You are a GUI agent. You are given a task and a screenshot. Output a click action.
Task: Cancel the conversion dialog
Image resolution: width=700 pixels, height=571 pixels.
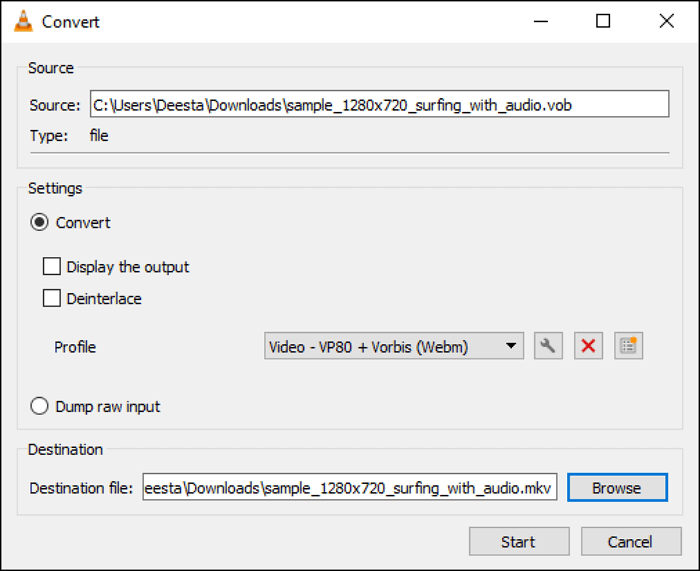(x=630, y=542)
